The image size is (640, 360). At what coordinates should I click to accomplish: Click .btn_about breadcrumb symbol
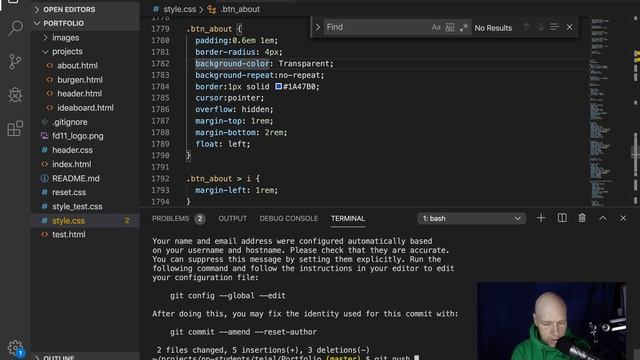point(240,9)
